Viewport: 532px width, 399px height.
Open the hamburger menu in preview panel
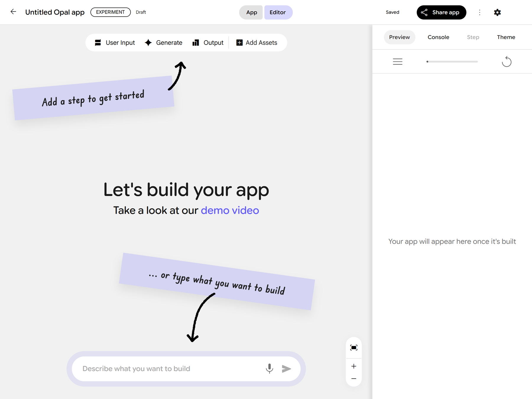pos(398,61)
